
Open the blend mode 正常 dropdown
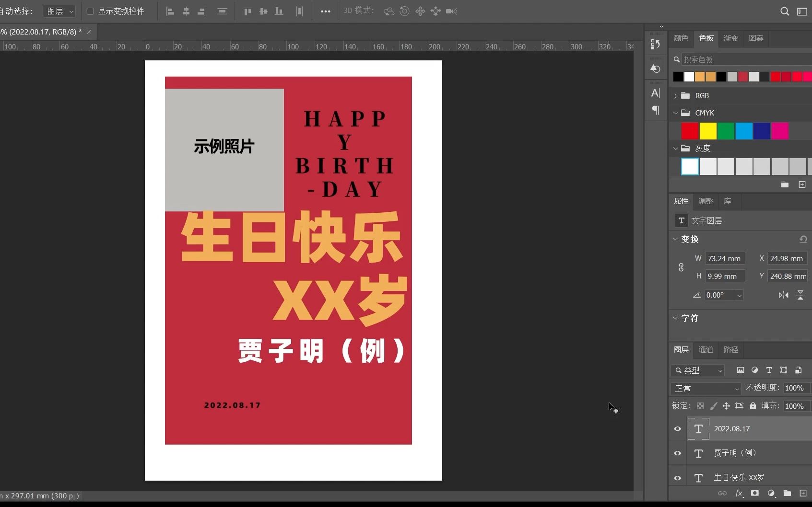[x=707, y=389]
